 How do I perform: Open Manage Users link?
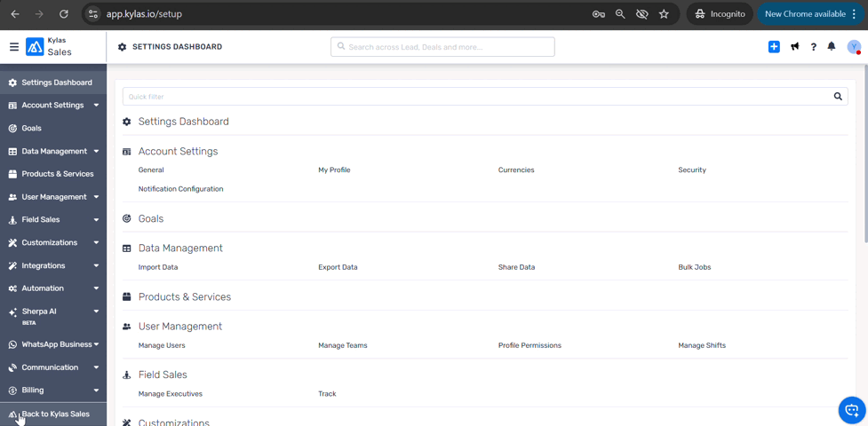[162, 345]
